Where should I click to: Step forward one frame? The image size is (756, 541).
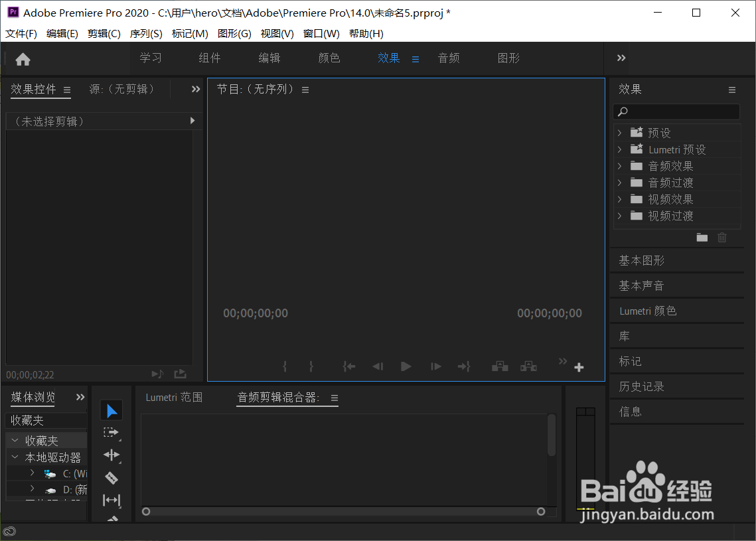tap(436, 366)
